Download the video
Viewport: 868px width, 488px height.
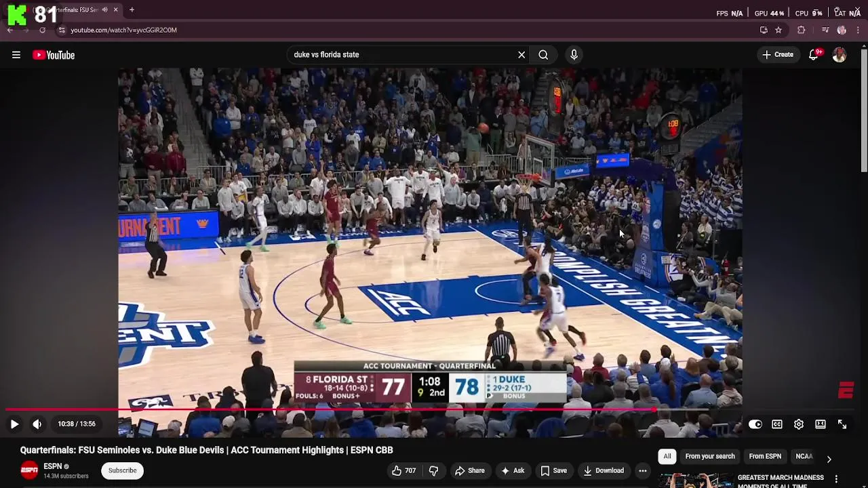point(604,470)
